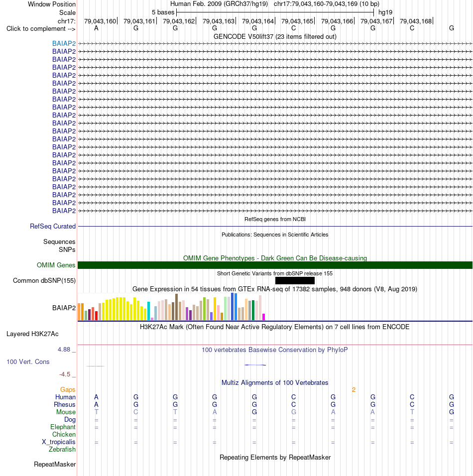Click base A in the Rhesus alignment row
The image size is (473, 476).
pyautogui.click(x=96, y=405)
